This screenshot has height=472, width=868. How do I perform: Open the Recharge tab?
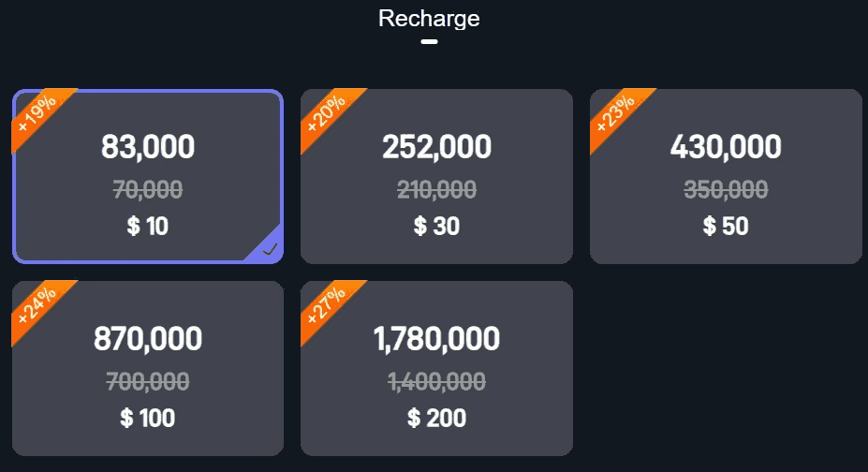pyautogui.click(x=429, y=18)
